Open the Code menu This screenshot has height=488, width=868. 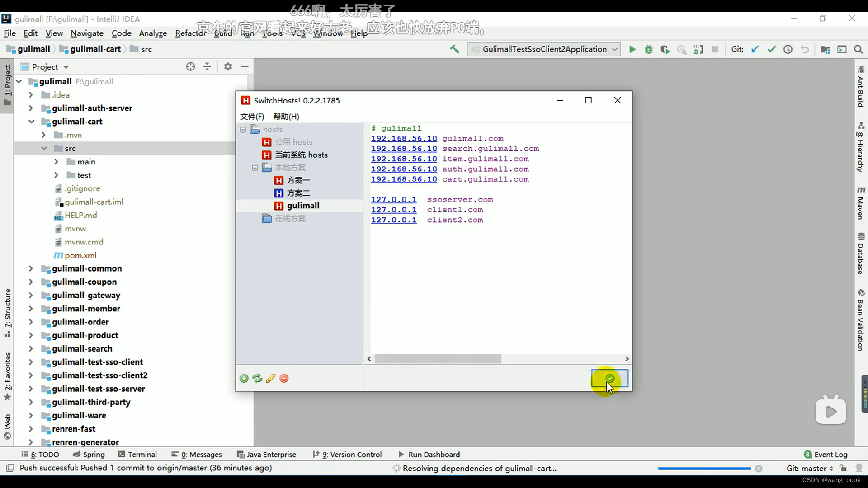coord(121,33)
